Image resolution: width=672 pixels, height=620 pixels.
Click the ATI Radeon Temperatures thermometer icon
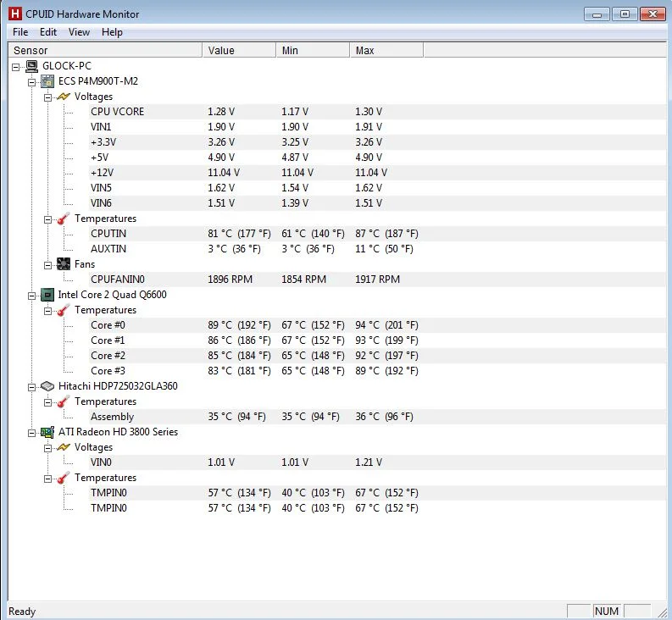click(64, 478)
